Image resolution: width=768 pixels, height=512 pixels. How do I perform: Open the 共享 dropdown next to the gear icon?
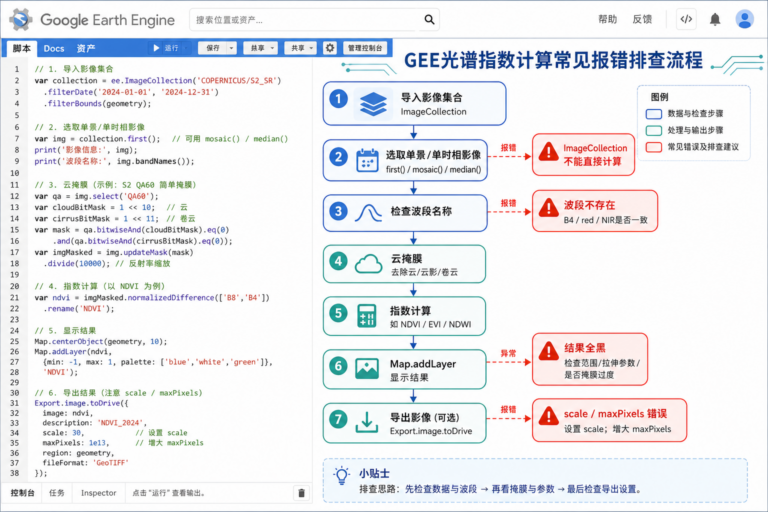[301, 48]
